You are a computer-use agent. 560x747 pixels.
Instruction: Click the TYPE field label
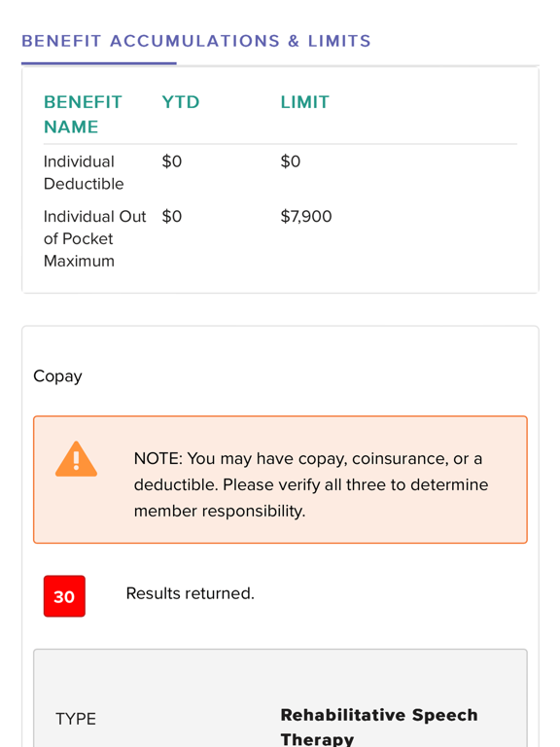(76, 719)
